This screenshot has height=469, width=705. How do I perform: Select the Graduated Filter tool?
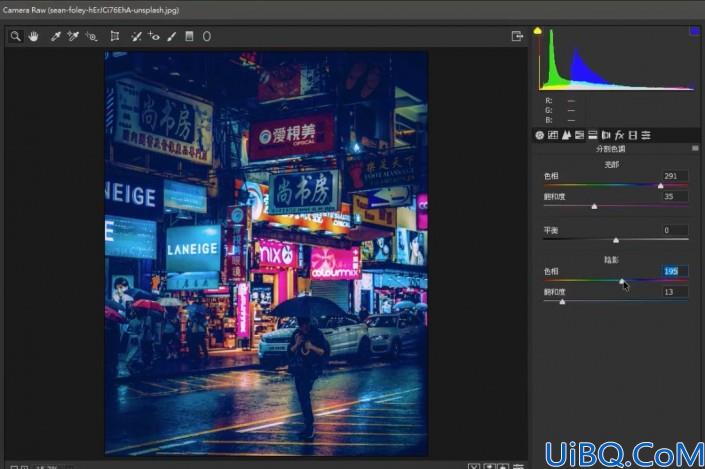pyautogui.click(x=189, y=36)
